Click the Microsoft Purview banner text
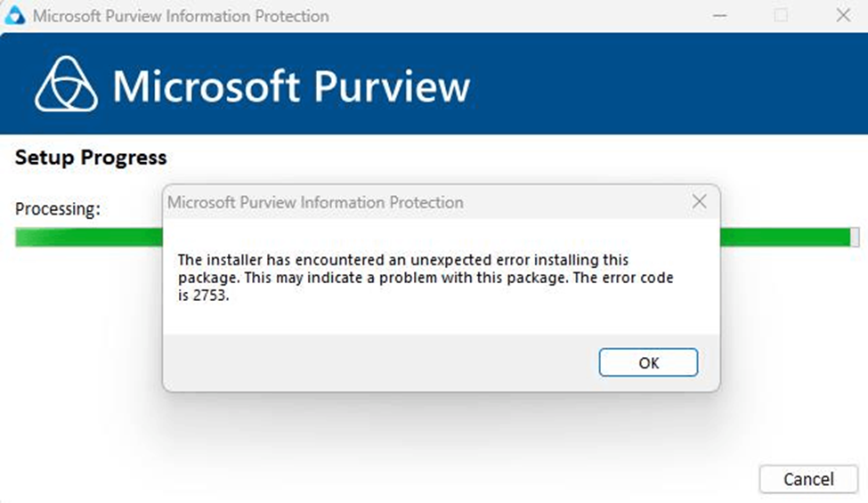 click(291, 86)
